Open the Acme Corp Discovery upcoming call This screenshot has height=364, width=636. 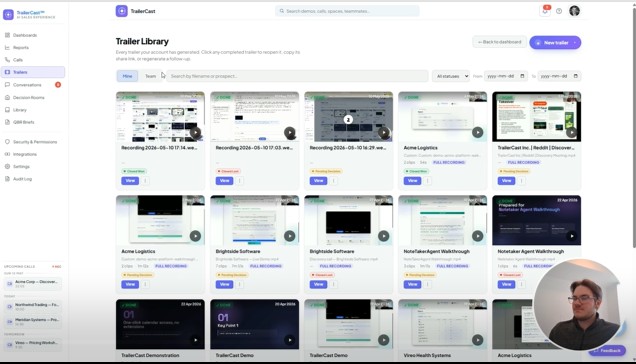coord(33,283)
